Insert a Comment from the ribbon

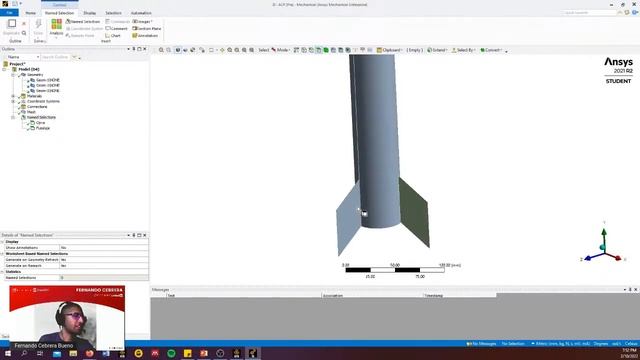(x=117, y=29)
